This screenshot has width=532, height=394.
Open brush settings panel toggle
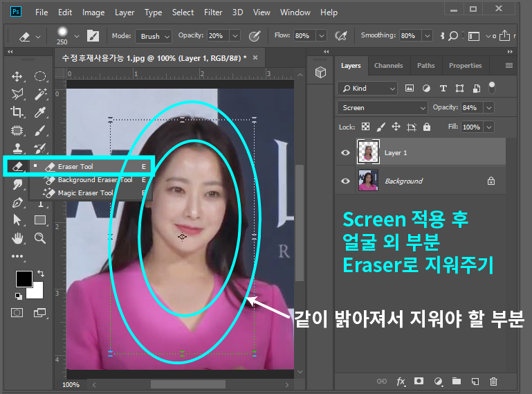[x=93, y=36]
